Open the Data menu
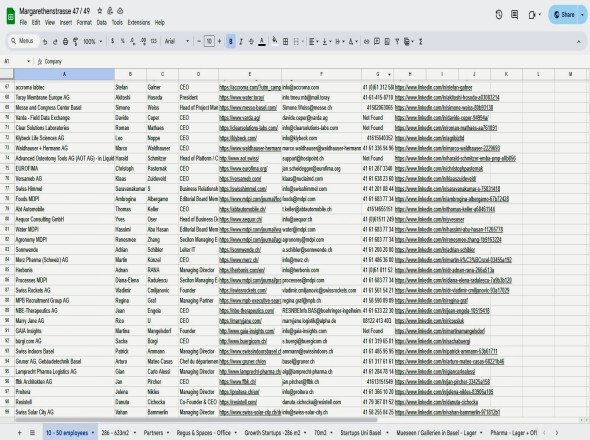This screenshot has height=440, width=590. click(x=102, y=23)
